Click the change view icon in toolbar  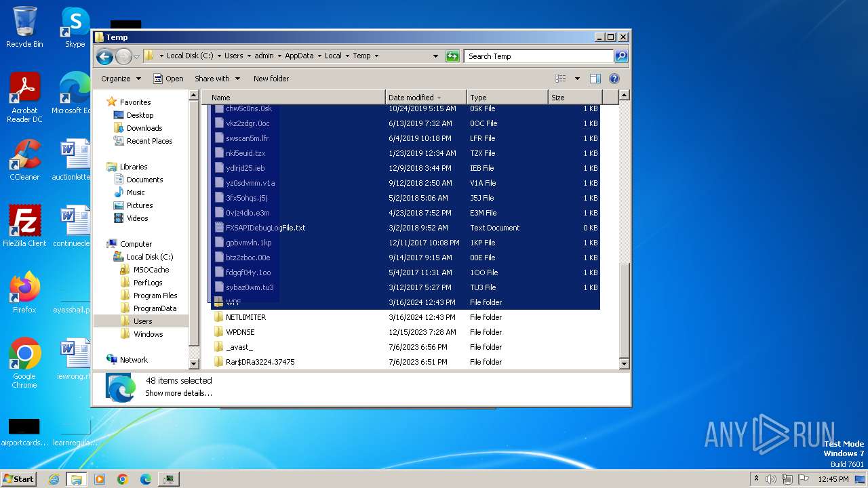pos(560,79)
